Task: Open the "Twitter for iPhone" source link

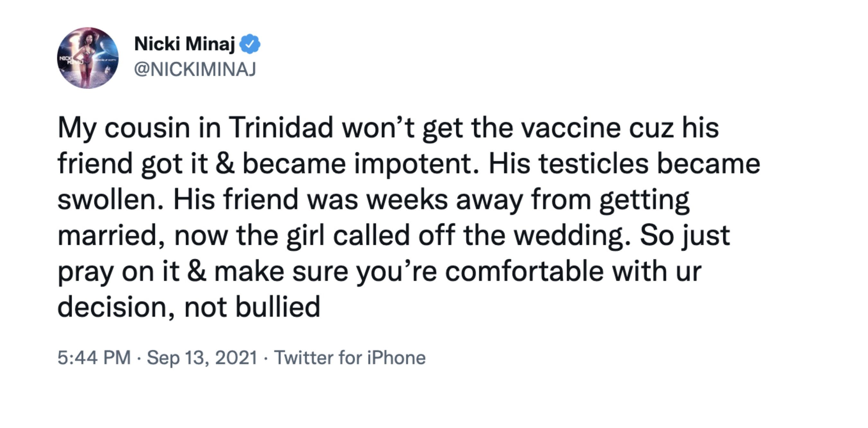Action: 350,358
